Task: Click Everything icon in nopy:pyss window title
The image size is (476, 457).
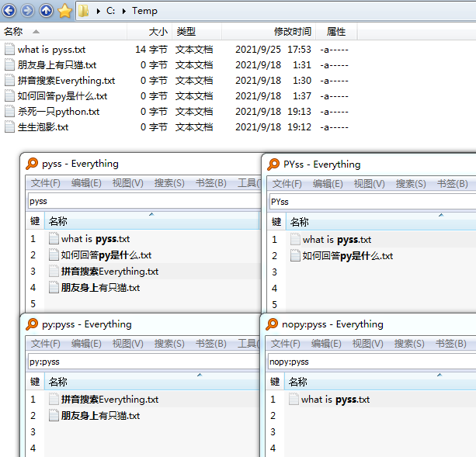Action: click(x=272, y=324)
